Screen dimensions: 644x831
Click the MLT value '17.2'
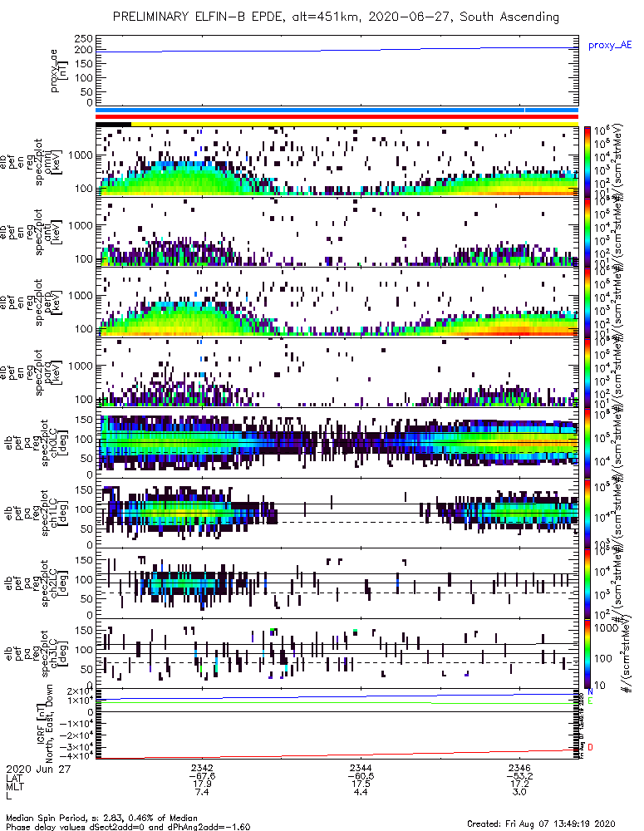coord(519,784)
